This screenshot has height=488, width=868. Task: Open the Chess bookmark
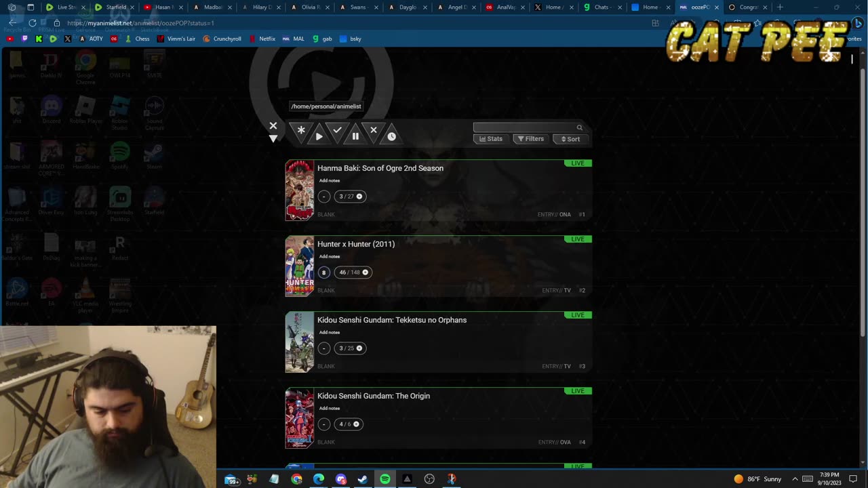coord(138,39)
